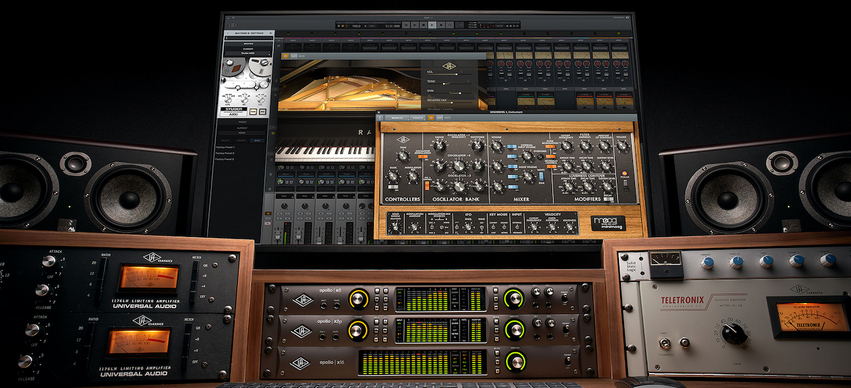The width and height of the screenshot is (851, 388).
Task: Click the first mixer channel's pan knob
Action: coord(284,206)
